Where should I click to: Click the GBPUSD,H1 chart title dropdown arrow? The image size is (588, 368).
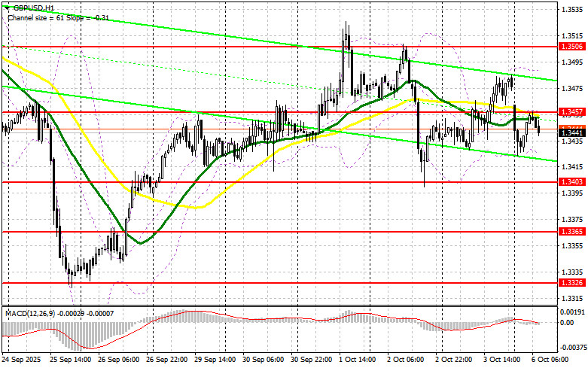tap(7, 7)
